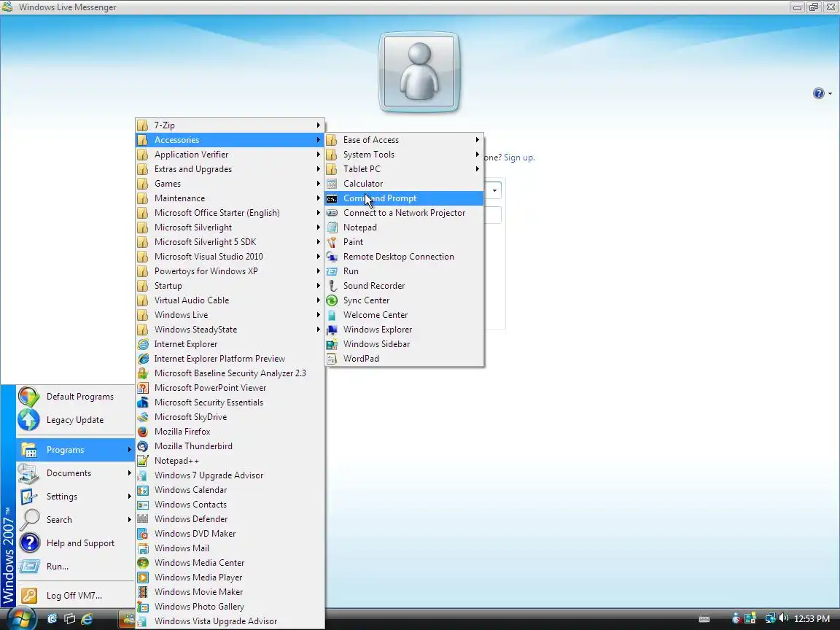840x630 pixels.
Task: Expand the Tablet PC folder
Action: 404,168
